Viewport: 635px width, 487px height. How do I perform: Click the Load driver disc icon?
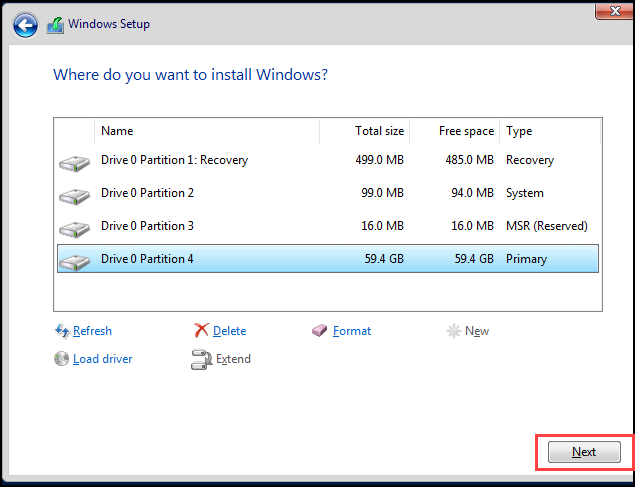pyautogui.click(x=62, y=359)
